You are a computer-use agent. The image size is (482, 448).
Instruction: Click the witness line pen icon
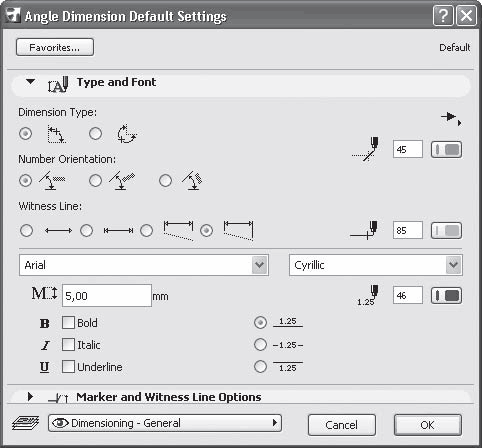(x=364, y=230)
